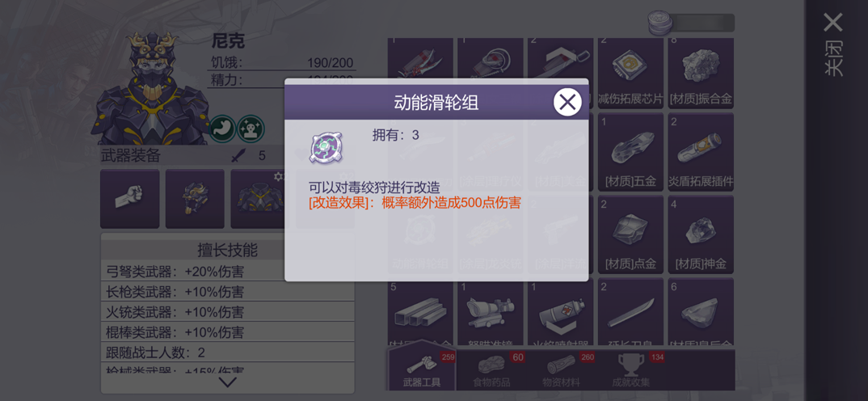The image size is (868, 401).
Task: Select the [材质]振合金 inventory item
Action: pos(701,73)
